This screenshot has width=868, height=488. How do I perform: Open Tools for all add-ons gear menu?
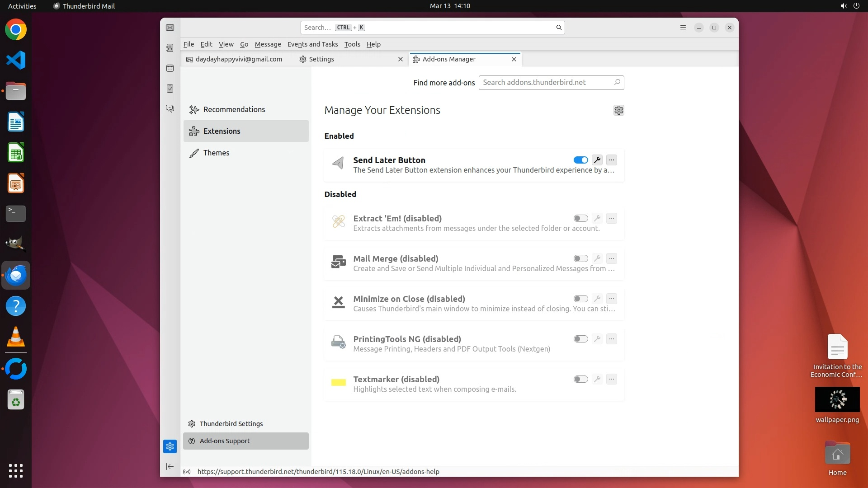(x=619, y=110)
